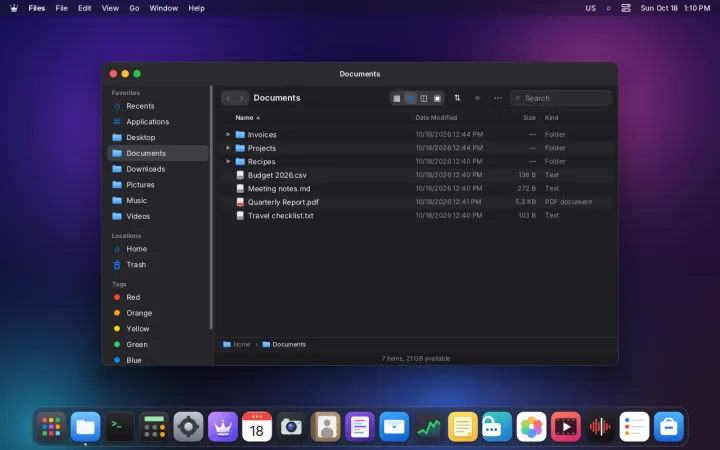Open the Camera app in dock
This screenshot has height=450, width=720.
click(x=291, y=427)
